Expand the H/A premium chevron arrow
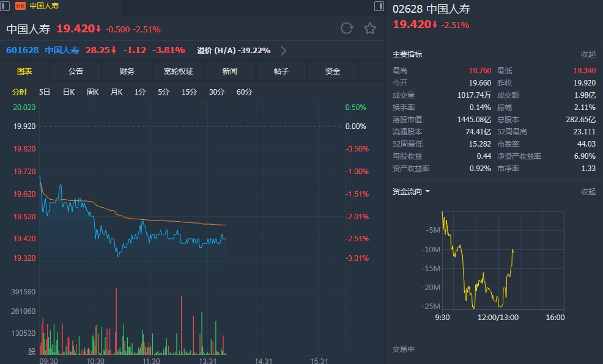This screenshot has width=603, height=364. (283, 50)
